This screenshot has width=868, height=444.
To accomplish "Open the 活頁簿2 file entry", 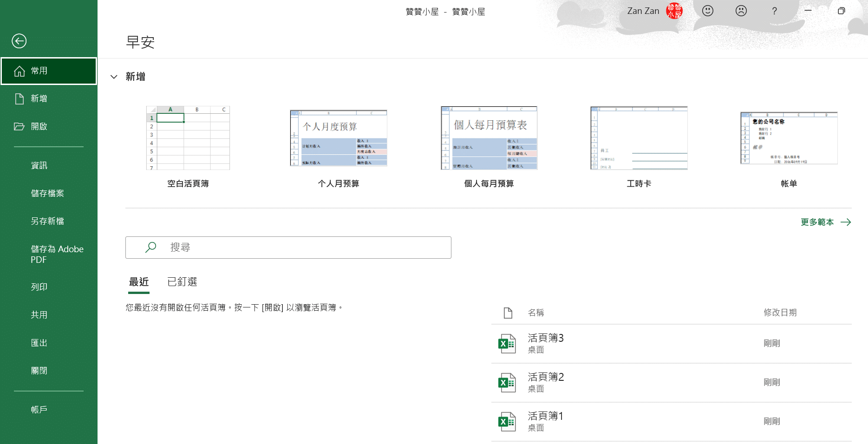I will pyautogui.click(x=546, y=382).
